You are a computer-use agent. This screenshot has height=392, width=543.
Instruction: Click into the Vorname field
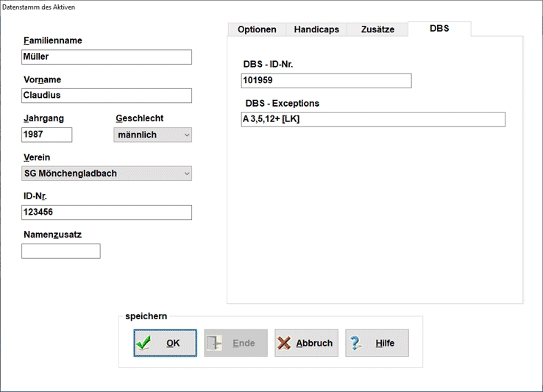tap(107, 96)
